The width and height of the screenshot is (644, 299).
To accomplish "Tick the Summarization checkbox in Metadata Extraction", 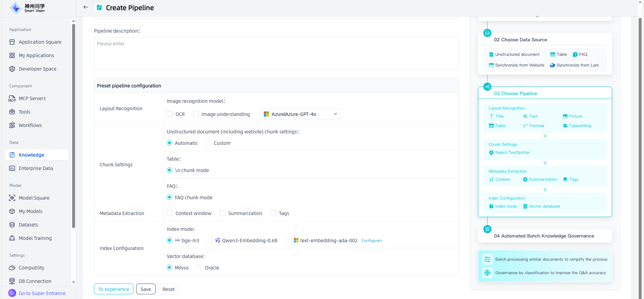I will (x=222, y=213).
